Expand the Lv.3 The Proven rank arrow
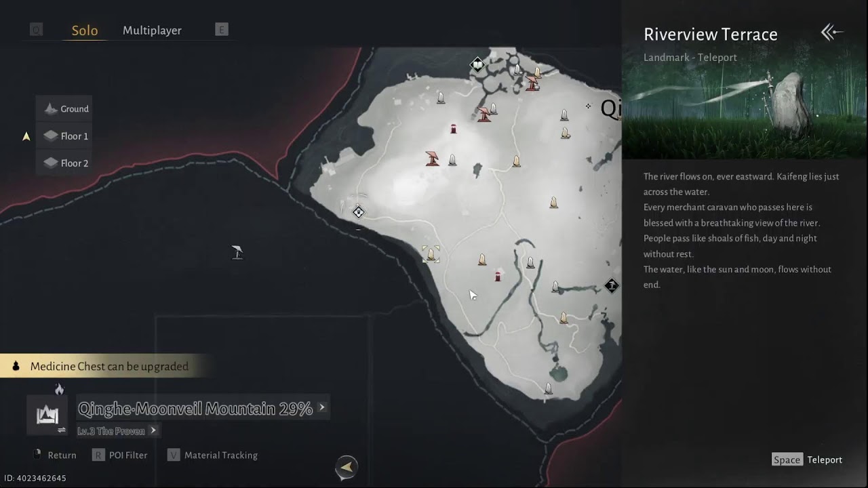 coord(153,430)
